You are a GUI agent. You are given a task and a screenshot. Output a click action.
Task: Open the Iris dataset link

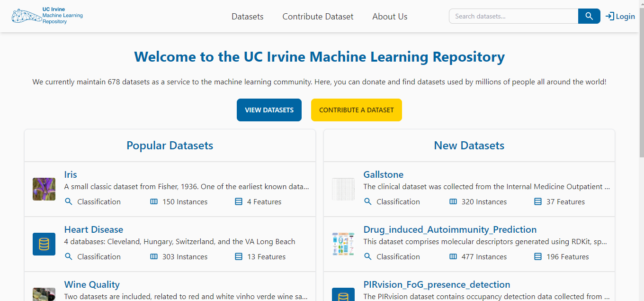point(70,174)
